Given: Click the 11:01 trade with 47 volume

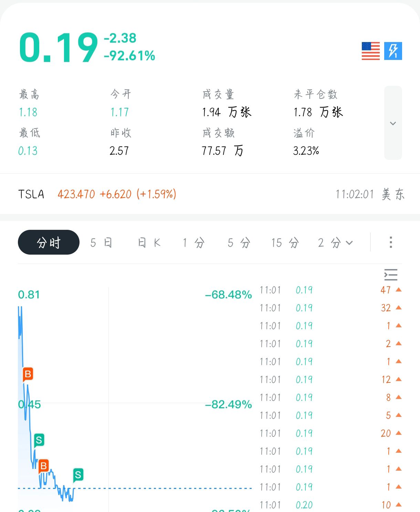Looking at the screenshot, I should (x=330, y=290).
